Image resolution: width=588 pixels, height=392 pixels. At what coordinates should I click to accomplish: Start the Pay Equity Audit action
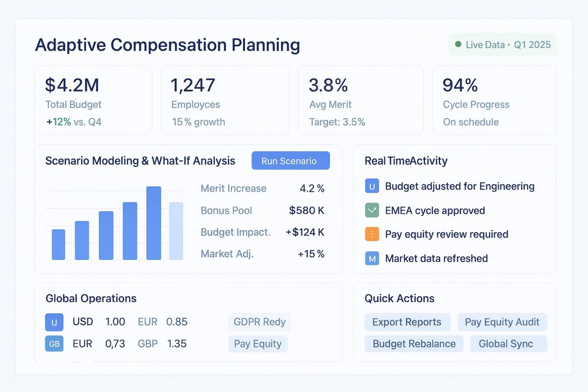coord(502,322)
